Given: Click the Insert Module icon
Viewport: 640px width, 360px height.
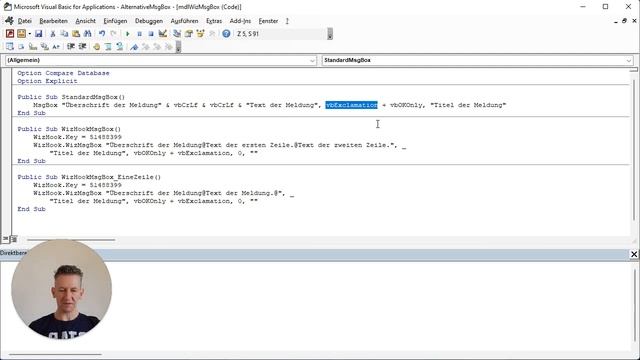Looking at the screenshot, I should 21,34.
